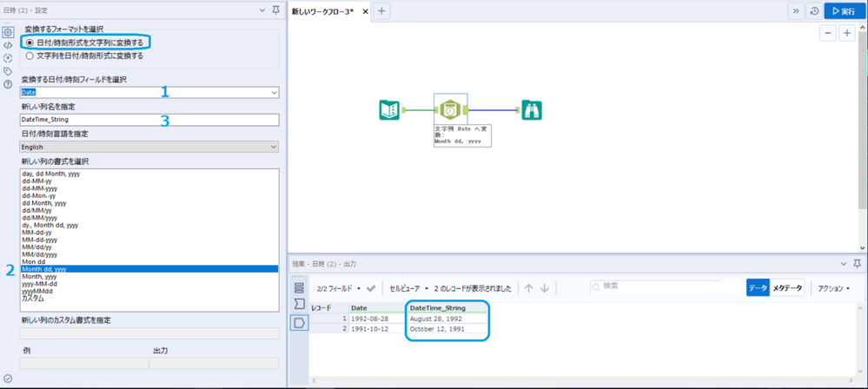Collapse the 結果 results panel chevron
The width and height of the screenshot is (868, 389).
pos(844,263)
